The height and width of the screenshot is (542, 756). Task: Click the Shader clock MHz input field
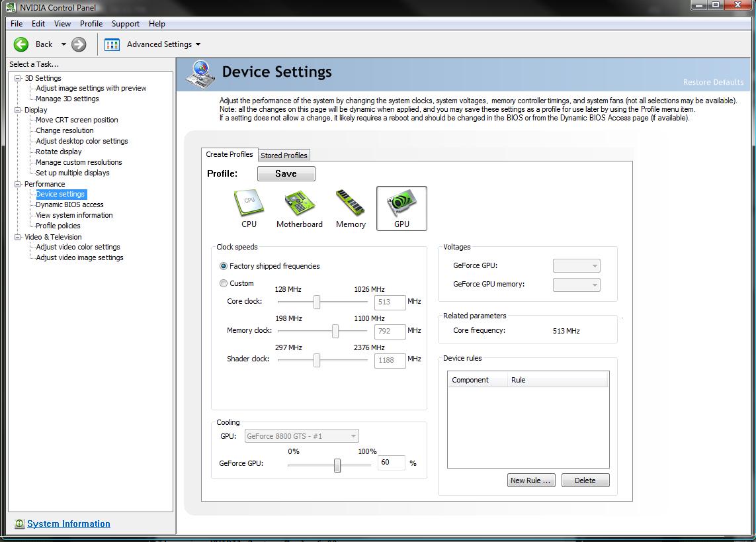click(x=390, y=360)
